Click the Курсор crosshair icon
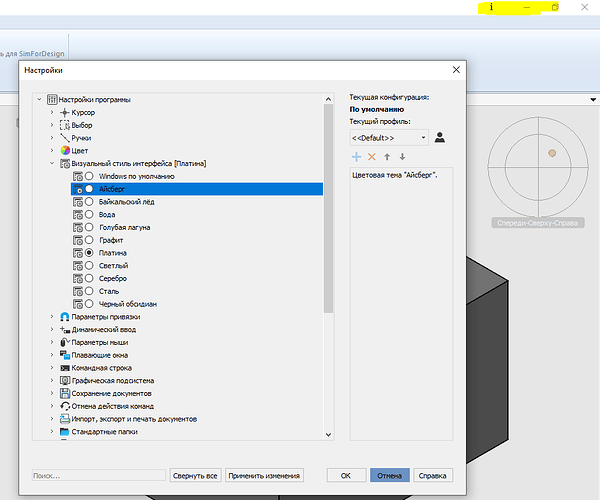600x500 pixels. (65, 112)
